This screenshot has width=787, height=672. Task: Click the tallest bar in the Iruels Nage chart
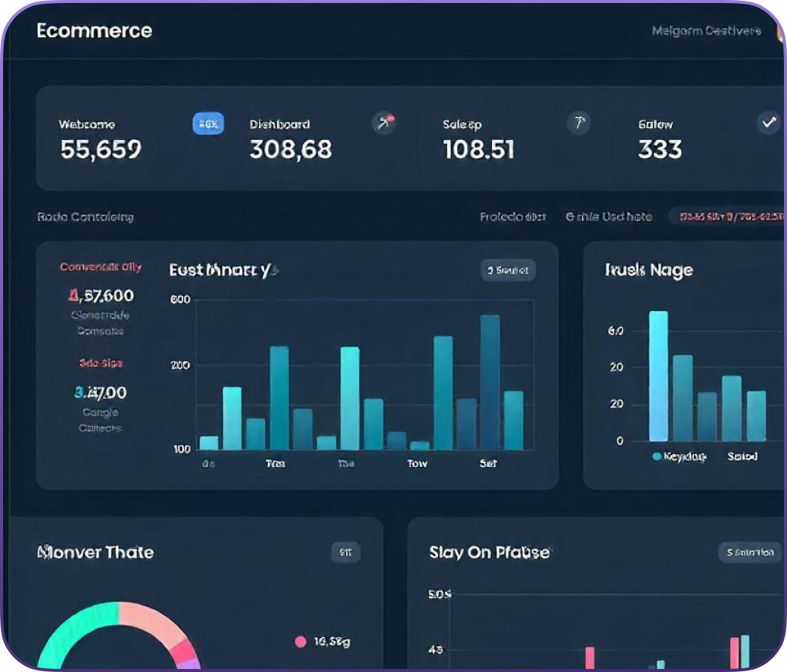[x=658, y=376]
